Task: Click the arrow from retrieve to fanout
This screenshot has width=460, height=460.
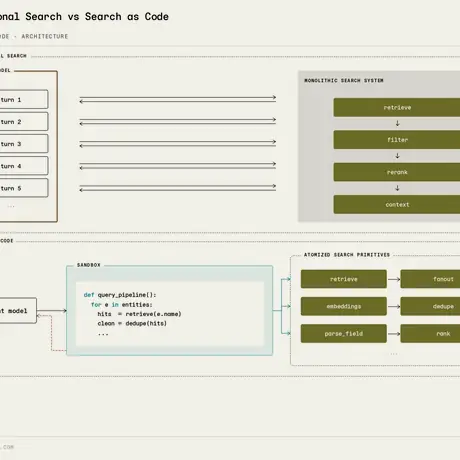Action: click(x=394, y=279)
